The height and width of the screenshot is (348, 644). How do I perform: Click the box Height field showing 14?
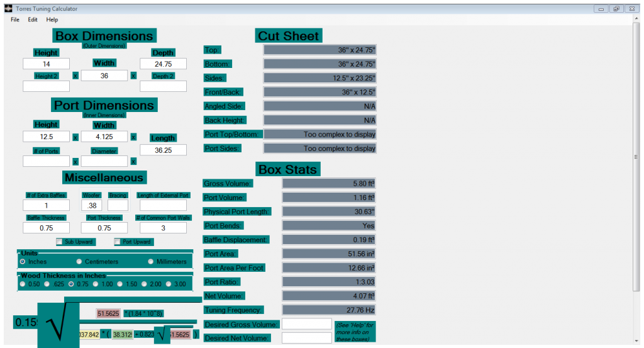point(47,64)
